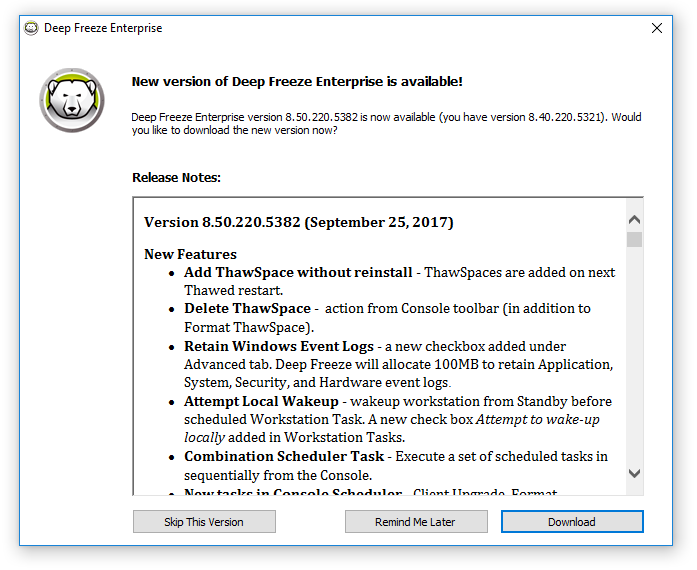
Task: Click the small title bar app icon
Action: point(32,28)
